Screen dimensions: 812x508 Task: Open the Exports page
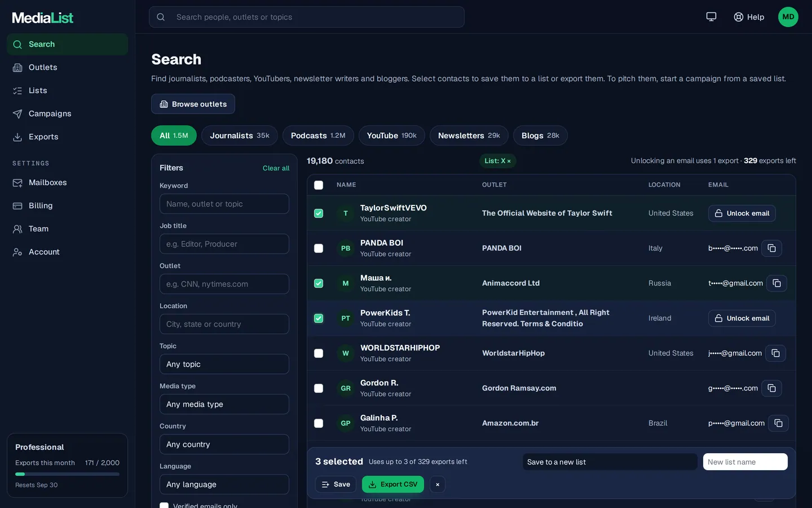[67, 137]
